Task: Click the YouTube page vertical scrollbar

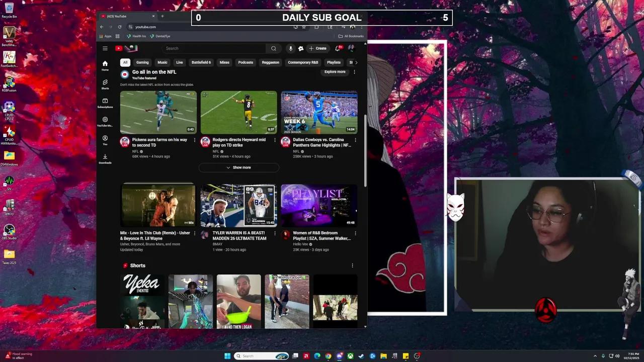Action: coord(365,151)
